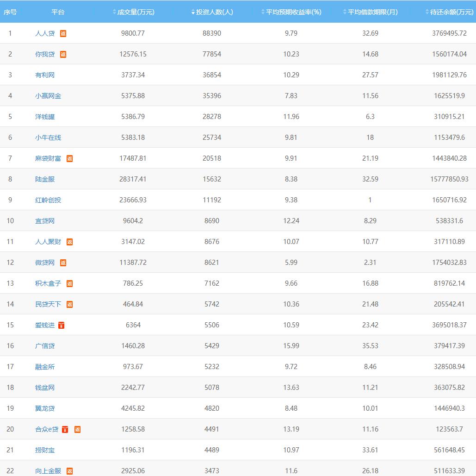Open the 小牛在线 platform link
The width and height of the screenshot is (476, 476).
point(48,138)
